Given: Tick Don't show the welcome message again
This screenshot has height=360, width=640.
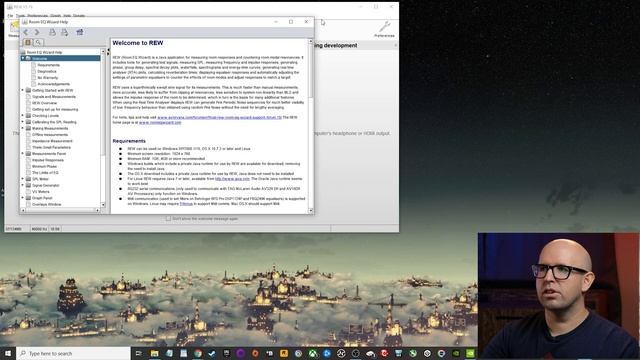Looking at the screenshot, I should [x=168, y=219].
